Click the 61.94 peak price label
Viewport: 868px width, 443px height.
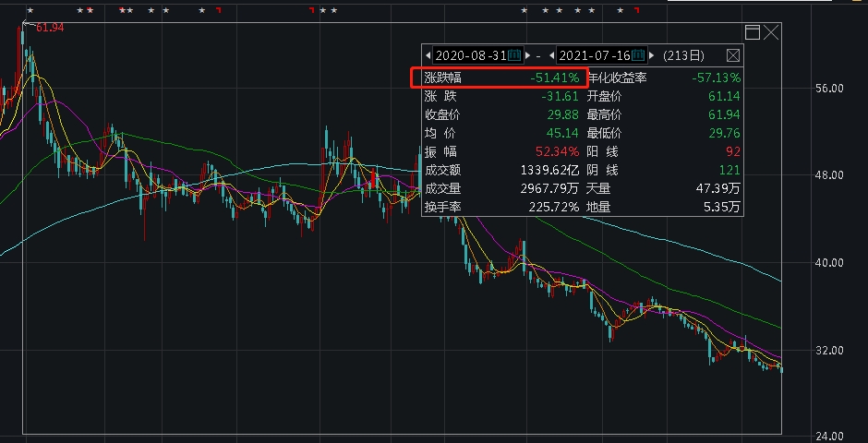tap(49, 28)
